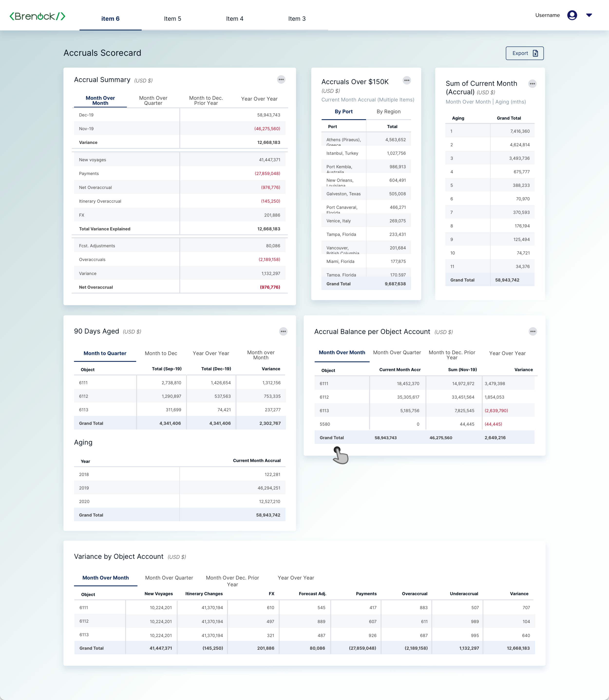Click the Galveston, Texas port row
The width and height of the screenshot is (609, 700).
(x=366, y=194)
